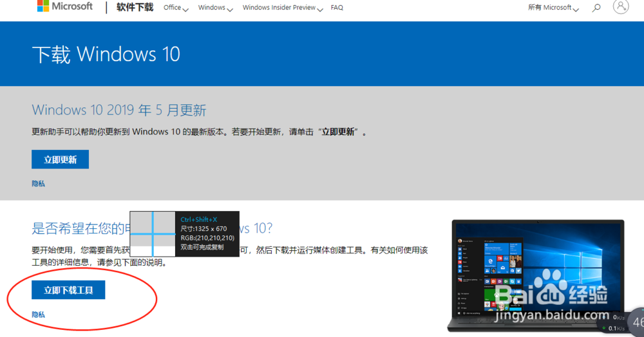Click the Ctrl+Shift+X text in screenshot tooltip

[x=199, y=219]
